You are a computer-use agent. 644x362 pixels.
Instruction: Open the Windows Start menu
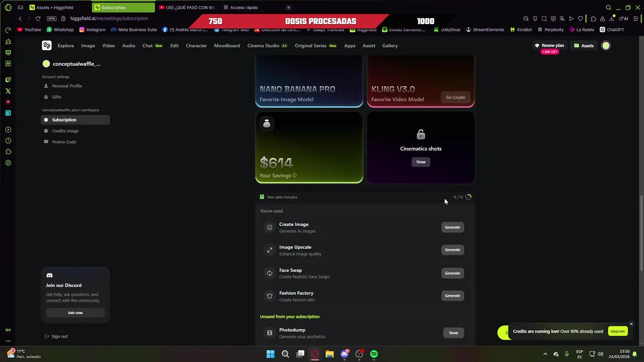click(270, 354)
